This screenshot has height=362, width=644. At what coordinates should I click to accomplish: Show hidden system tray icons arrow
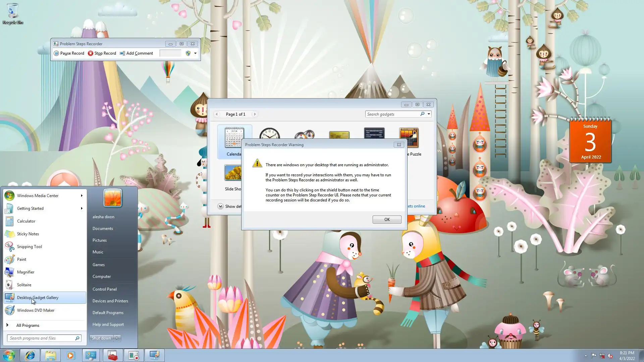click(586, 356)
